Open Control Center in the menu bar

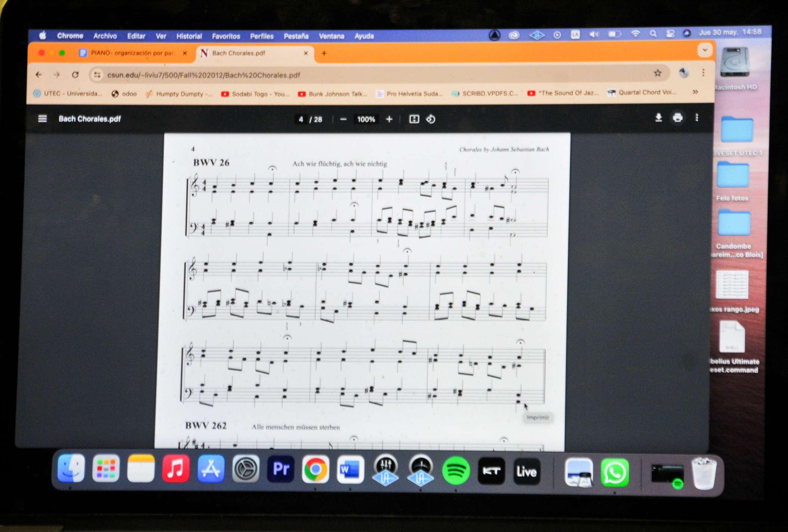pos(670,34)
